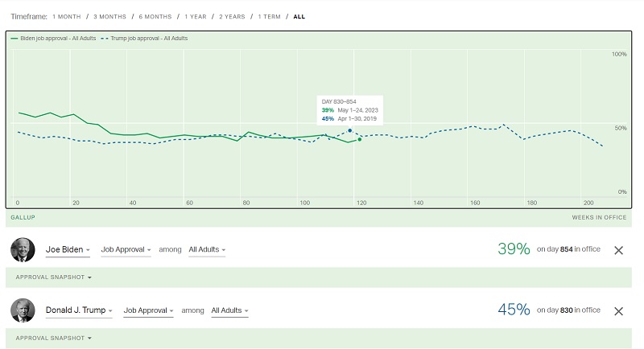This screenshot has height=349, width=644.
Task: Click the 'on day 830 in office' text
Action: click(568, 310)
